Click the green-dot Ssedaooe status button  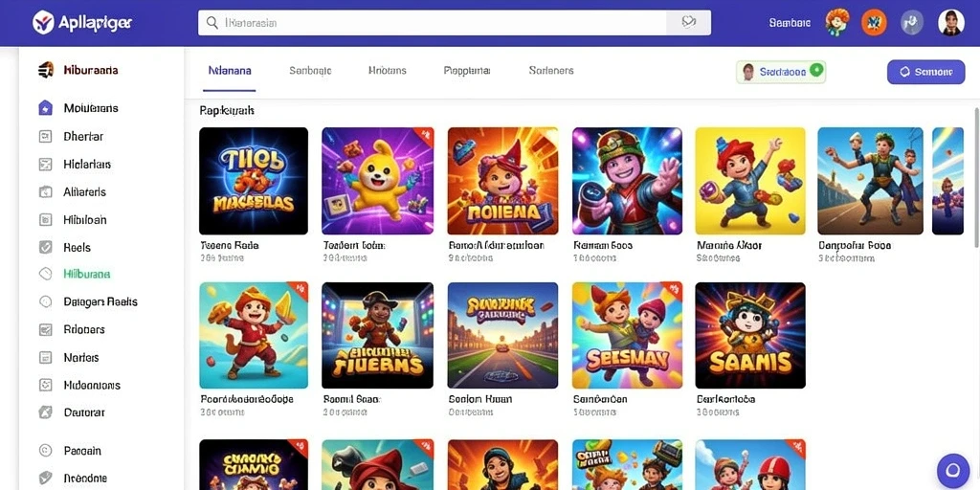click(x=781, y=72)
